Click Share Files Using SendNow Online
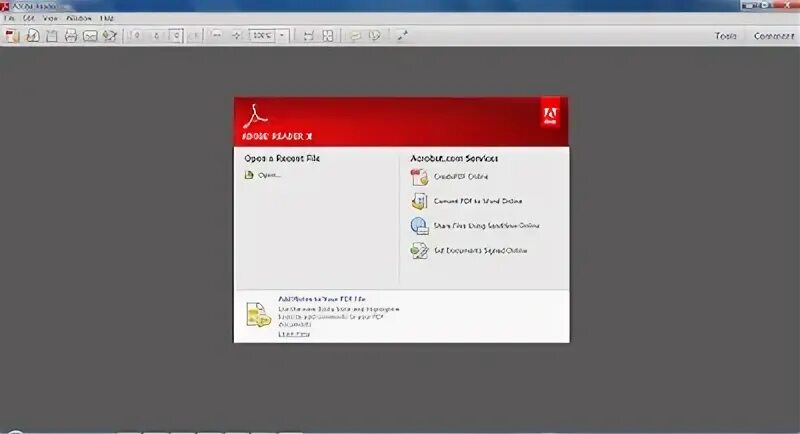 click(x=486, y=225)
